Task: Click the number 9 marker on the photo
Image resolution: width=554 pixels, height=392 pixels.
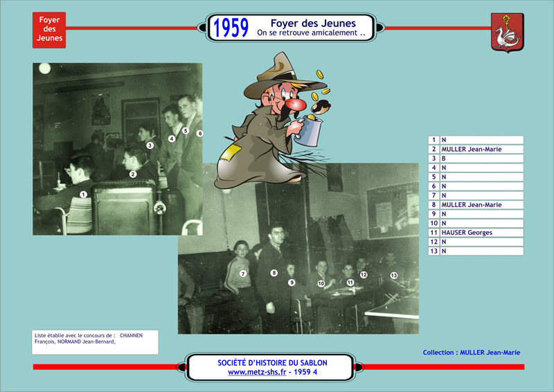Action: 292,283
